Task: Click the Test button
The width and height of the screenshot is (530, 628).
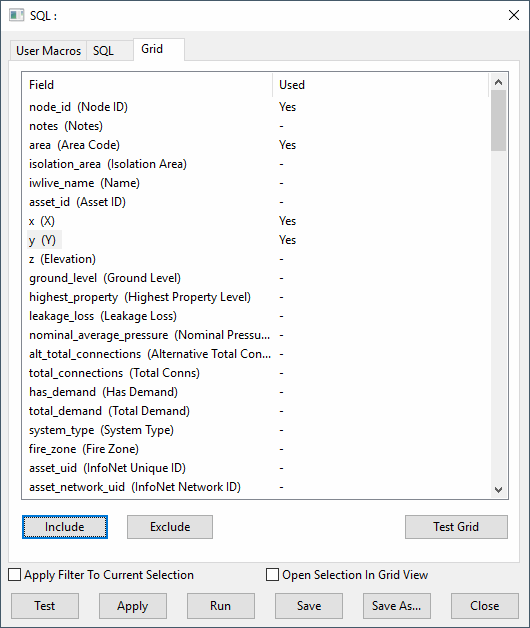Action: point(45,606)
